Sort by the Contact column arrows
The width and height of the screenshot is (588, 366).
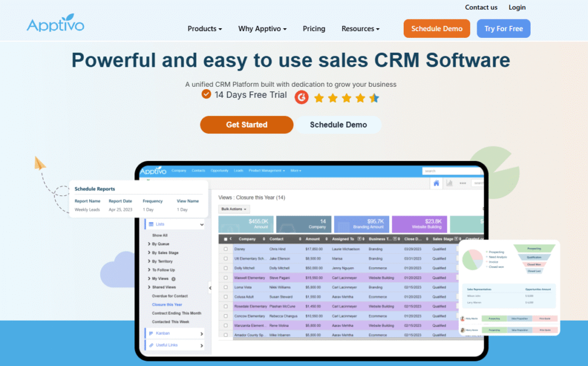click(x=300, y=239)
